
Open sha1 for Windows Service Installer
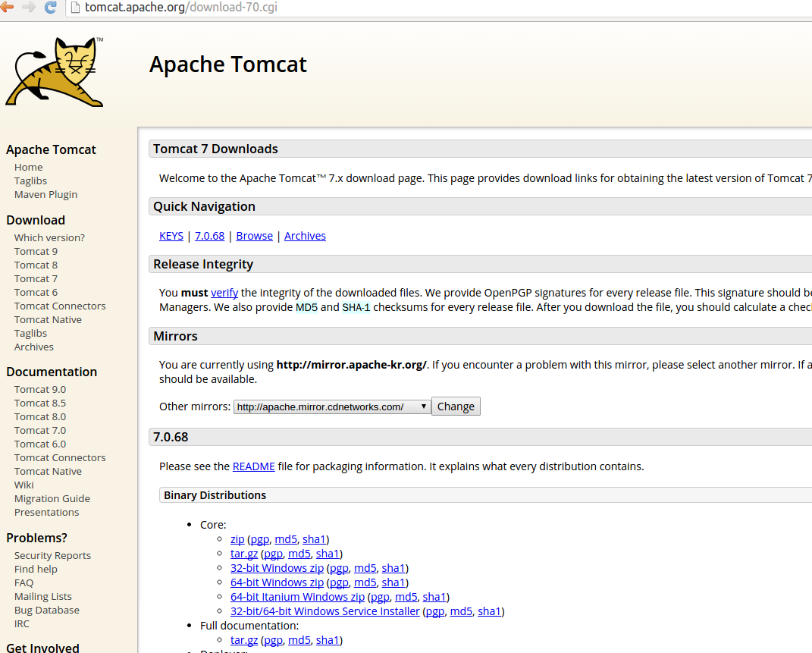coord(489,611)
